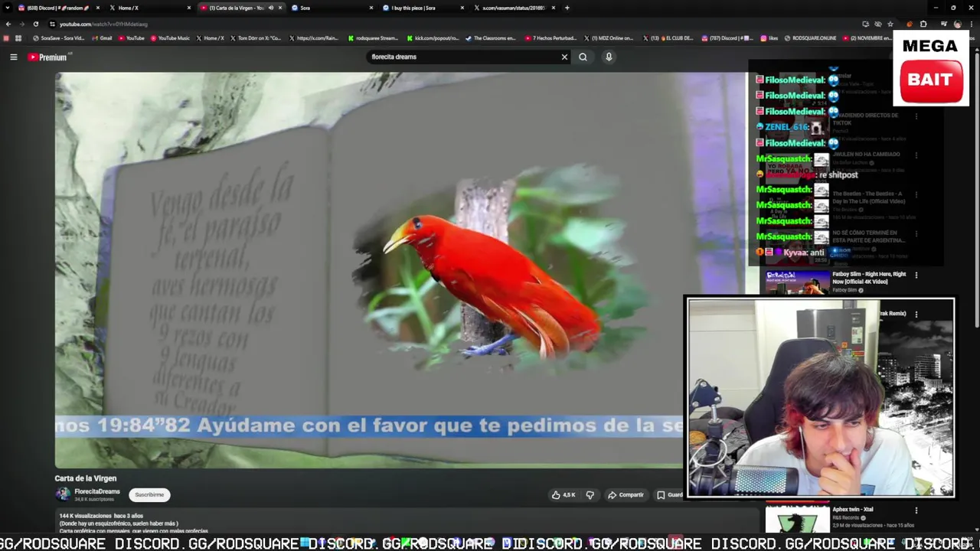Switch to the Home / X tab
This screenshot has width=980, height=551.
[149, 8]
